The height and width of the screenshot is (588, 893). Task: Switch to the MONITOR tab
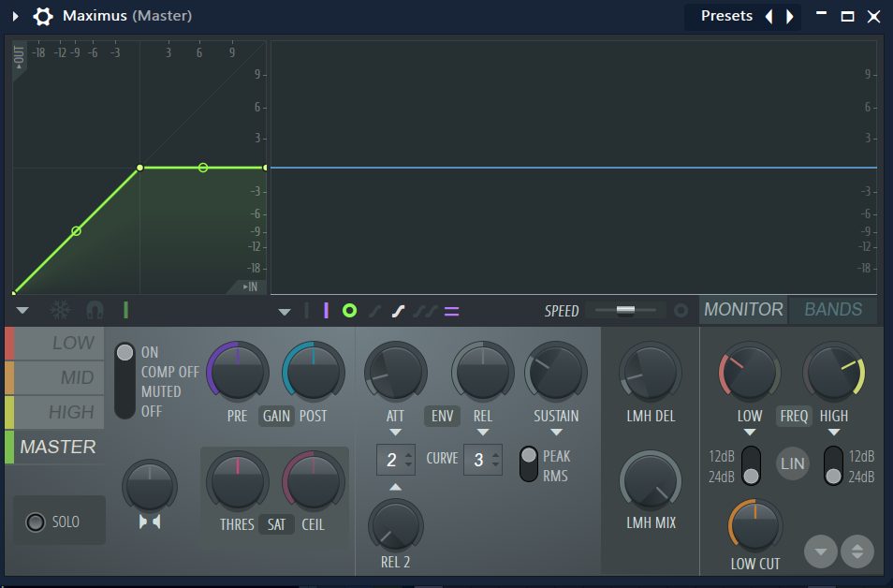click(743, 309)
